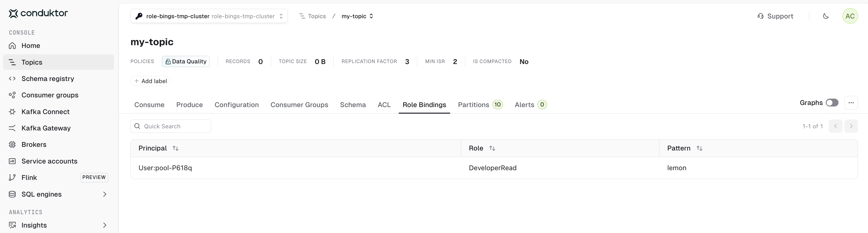This screenshot has width=868, height=233.
Task: Open Flink sidebar item
Action: pos(58,177)
